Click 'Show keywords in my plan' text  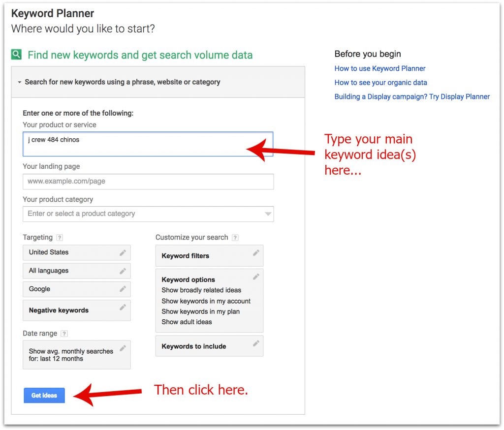[x=201, y=311]
